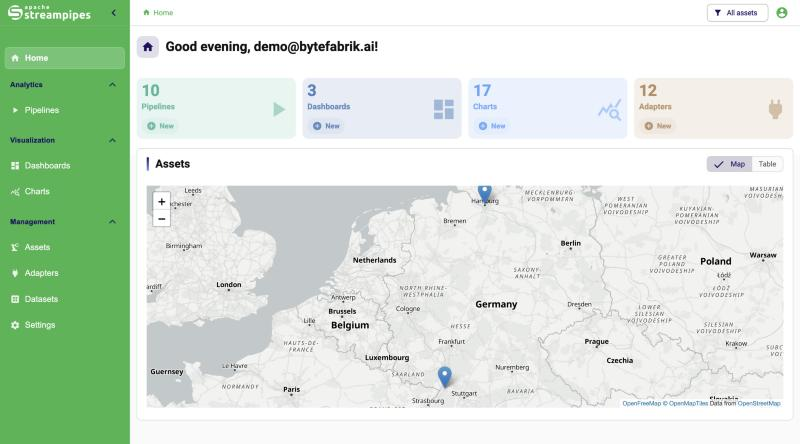Open the All assets filter
800x444 pixels.
coord(737,13)
